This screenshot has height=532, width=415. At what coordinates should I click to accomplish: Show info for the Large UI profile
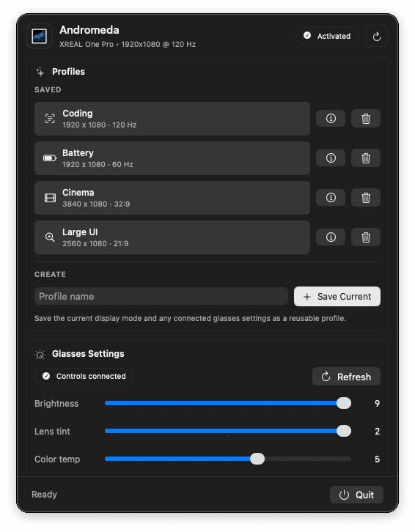click(x=331, y=237)
